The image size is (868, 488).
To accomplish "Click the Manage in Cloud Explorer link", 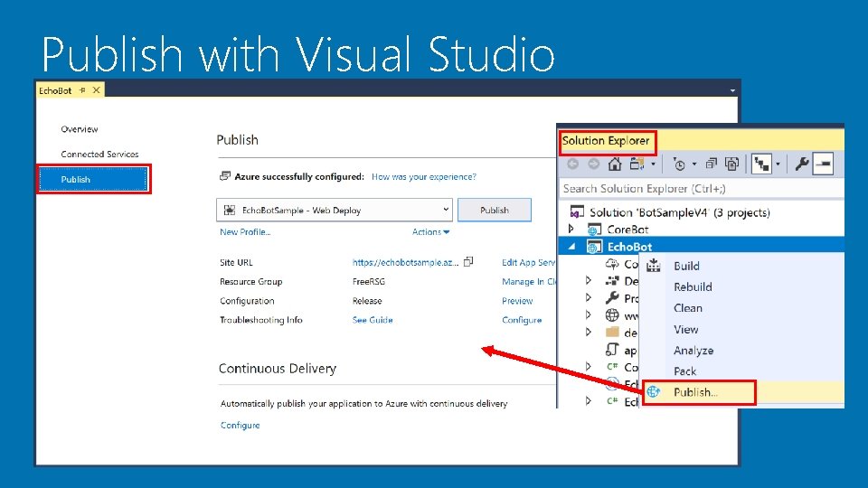I will tap(529, 282).
